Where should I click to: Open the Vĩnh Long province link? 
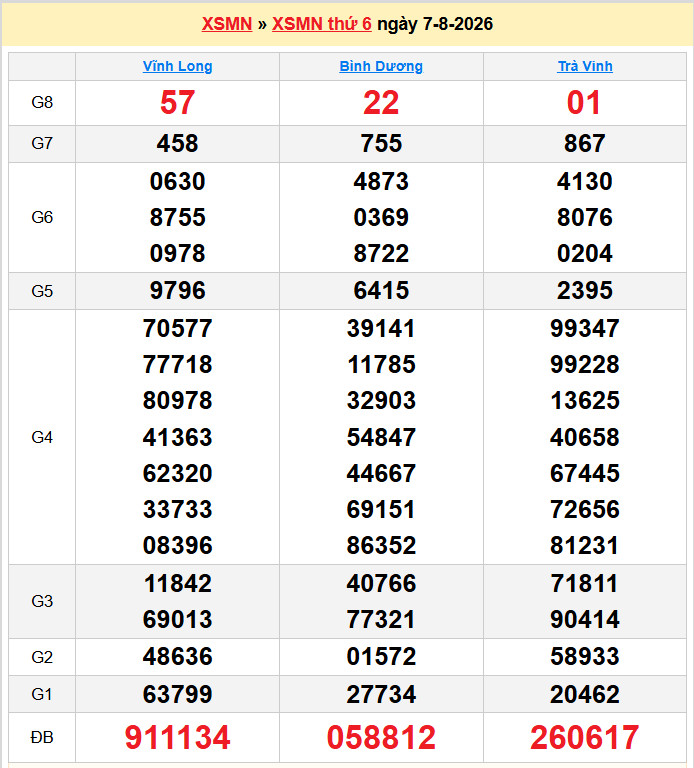click(x=177, y=66)
